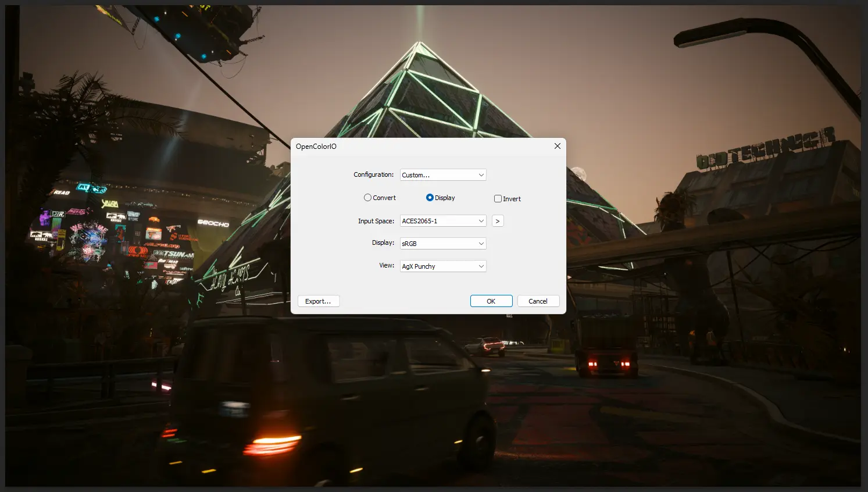Open the Configuration dropdown set to Custom
This screenshot has height=492, width=868.
[443, 175]
